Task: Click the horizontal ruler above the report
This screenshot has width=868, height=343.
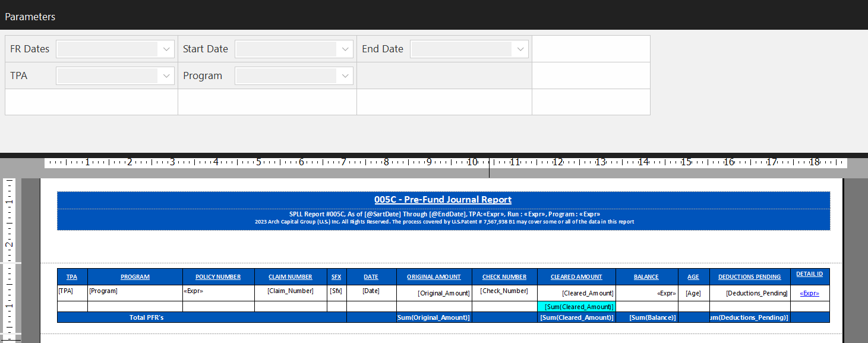Action: pyautogui.click(x=446, y=162)
